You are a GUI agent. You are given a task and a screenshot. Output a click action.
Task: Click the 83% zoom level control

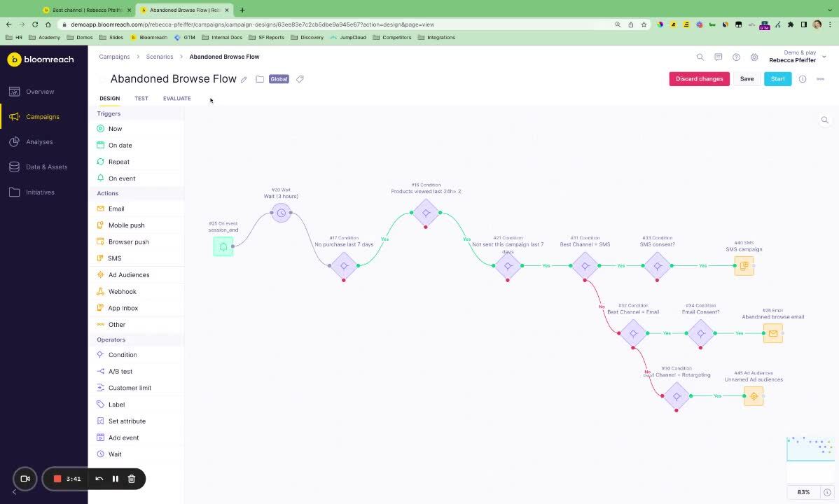(803, 492)
